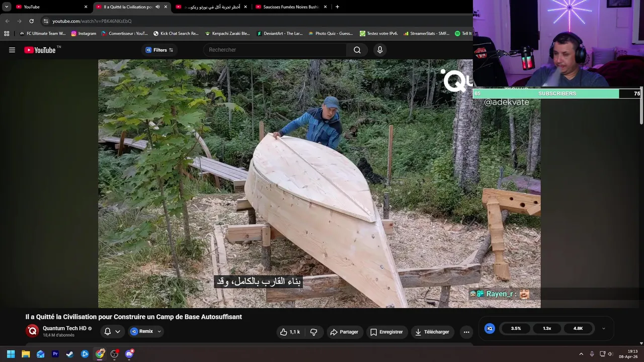Open the StreamerStats bookmark

426,34
